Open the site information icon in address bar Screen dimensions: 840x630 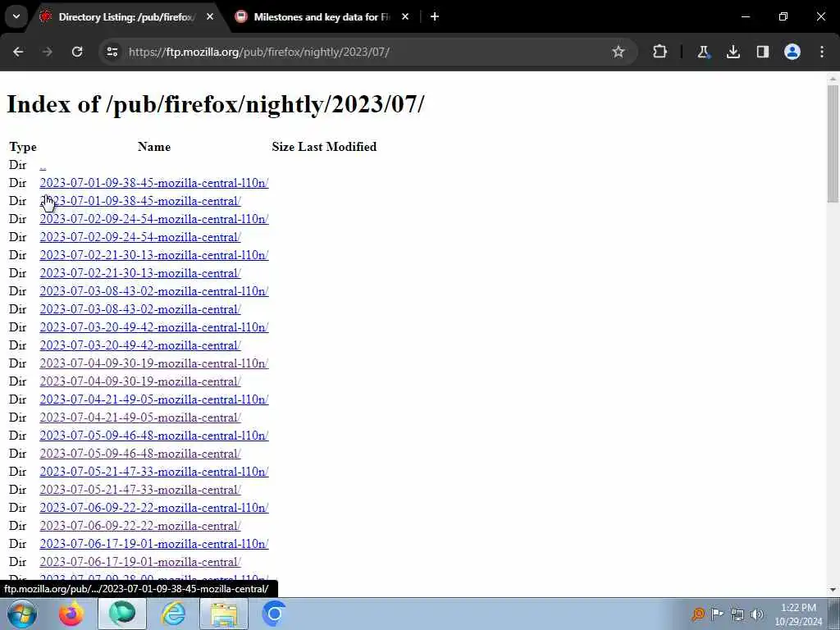tap(112, 52)
